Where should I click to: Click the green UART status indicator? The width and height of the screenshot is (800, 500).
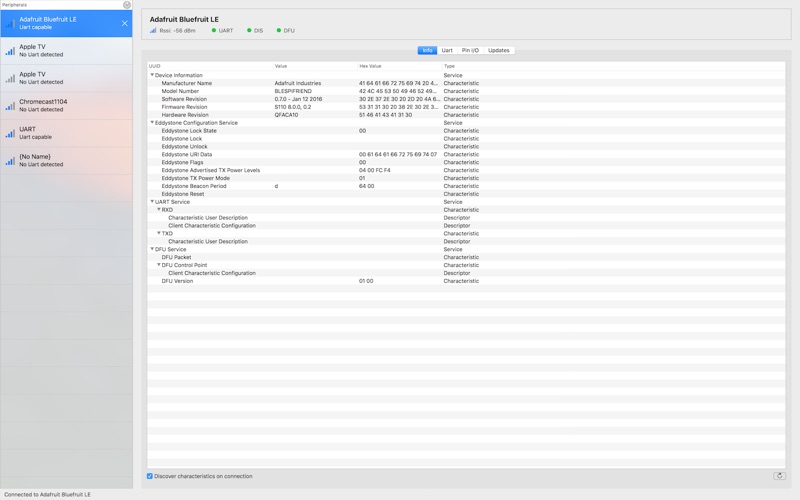[214, 31]
